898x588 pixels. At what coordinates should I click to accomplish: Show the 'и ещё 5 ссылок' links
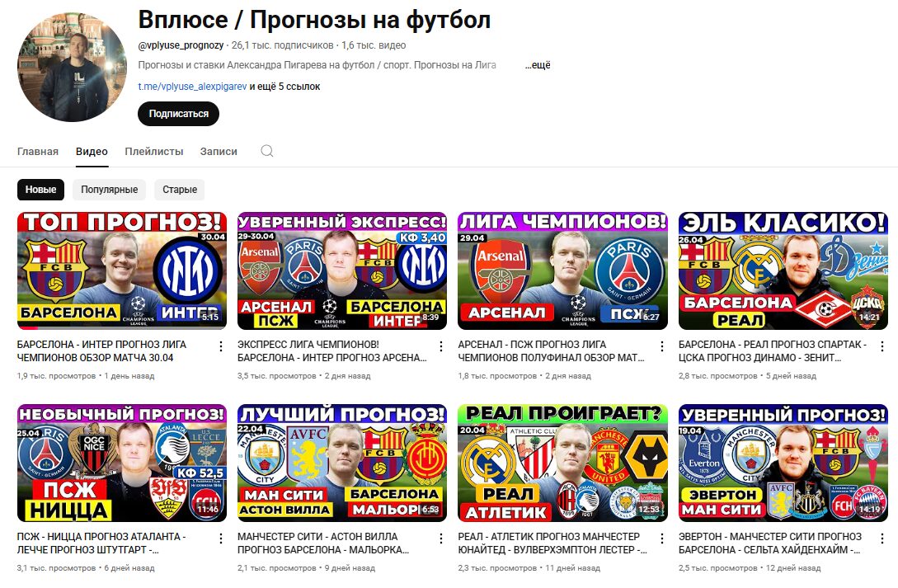284,87
